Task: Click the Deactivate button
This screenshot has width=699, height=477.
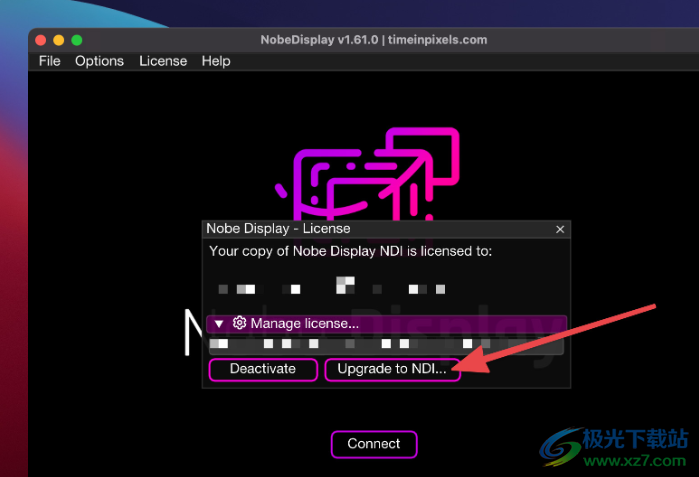Action: tap(263, 369)
